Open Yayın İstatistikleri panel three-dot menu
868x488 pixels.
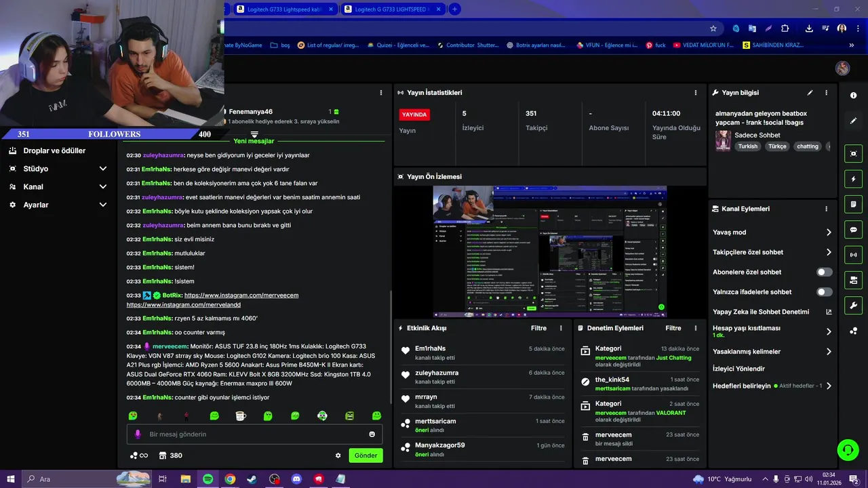695,93
